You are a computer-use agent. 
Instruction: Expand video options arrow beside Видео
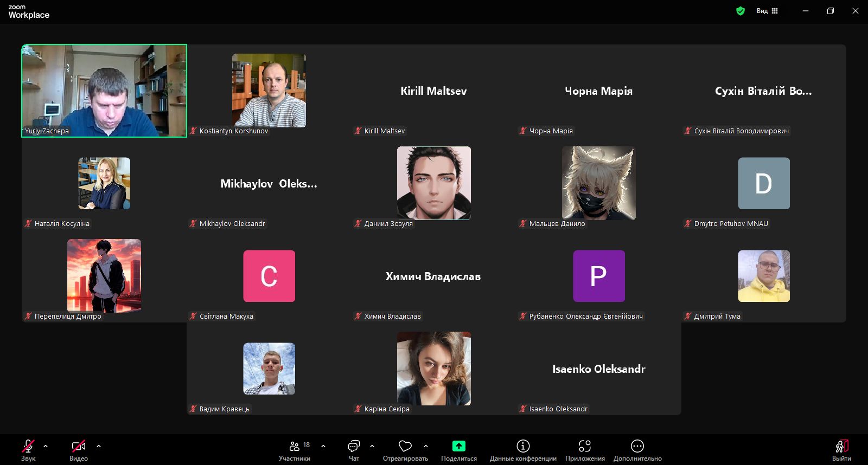(x=99, y=446)
